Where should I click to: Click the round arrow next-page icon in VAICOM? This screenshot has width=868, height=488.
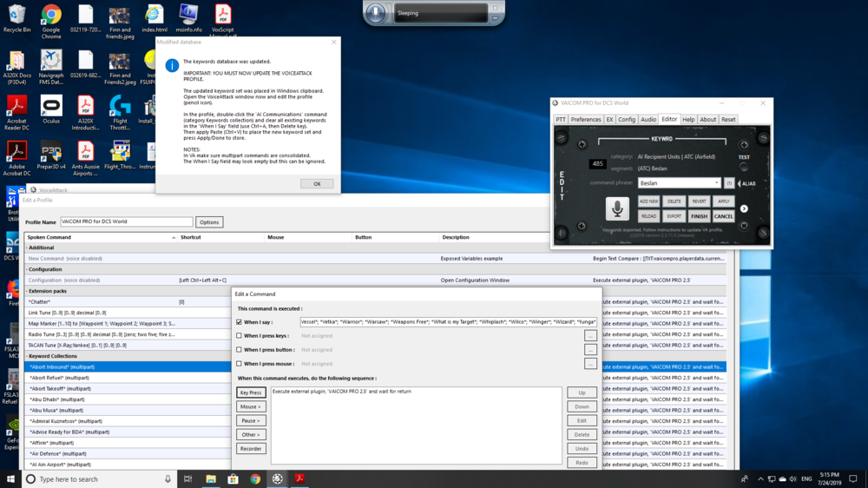coord(744,208)
